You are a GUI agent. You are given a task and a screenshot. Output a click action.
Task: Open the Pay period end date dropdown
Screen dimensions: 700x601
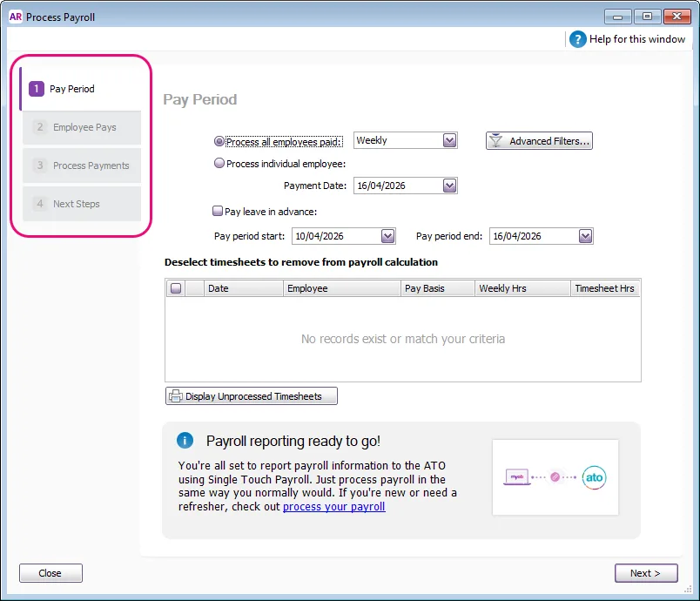click(x=585, y=236)
